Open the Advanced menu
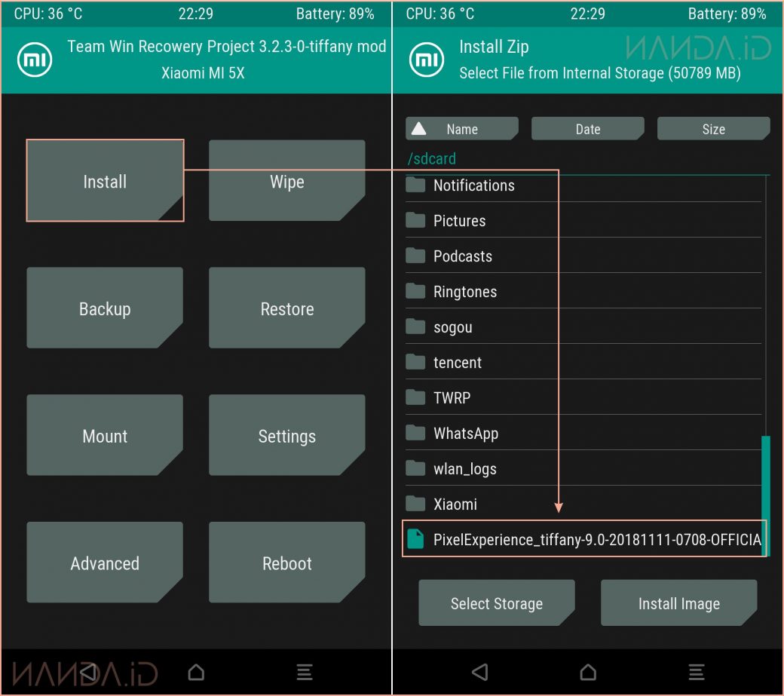 (x=105, y=563)
